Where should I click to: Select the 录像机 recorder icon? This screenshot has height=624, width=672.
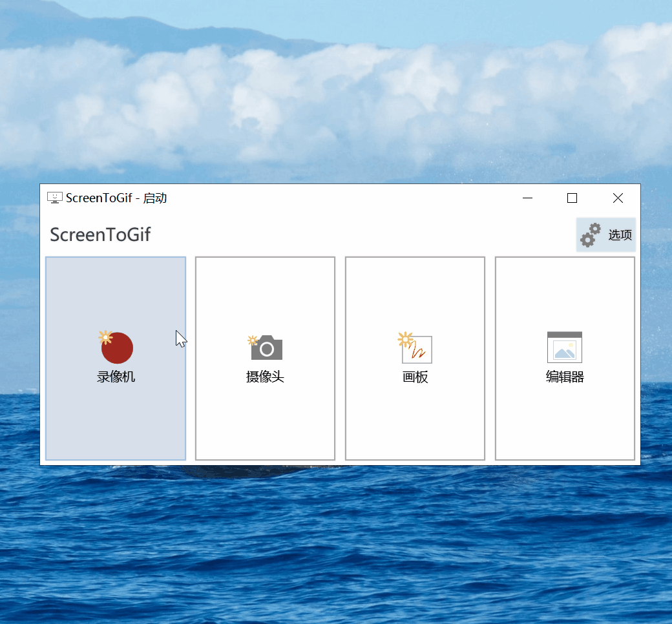(116, 348)
